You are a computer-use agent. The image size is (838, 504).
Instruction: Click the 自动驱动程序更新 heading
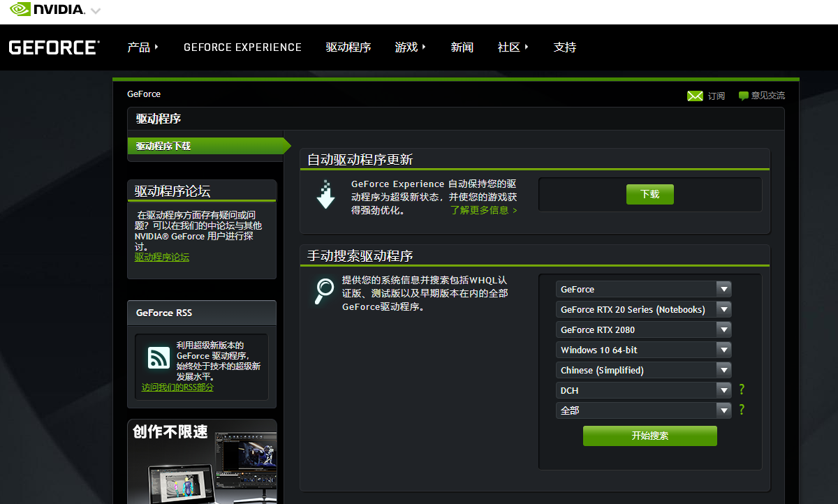(360, 159)
